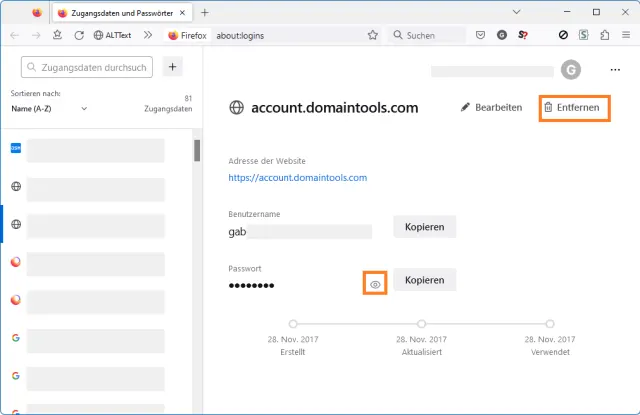Screen dimensions: 640x415
Task: Go forward with the forward arrow
Action: point(36,36)
